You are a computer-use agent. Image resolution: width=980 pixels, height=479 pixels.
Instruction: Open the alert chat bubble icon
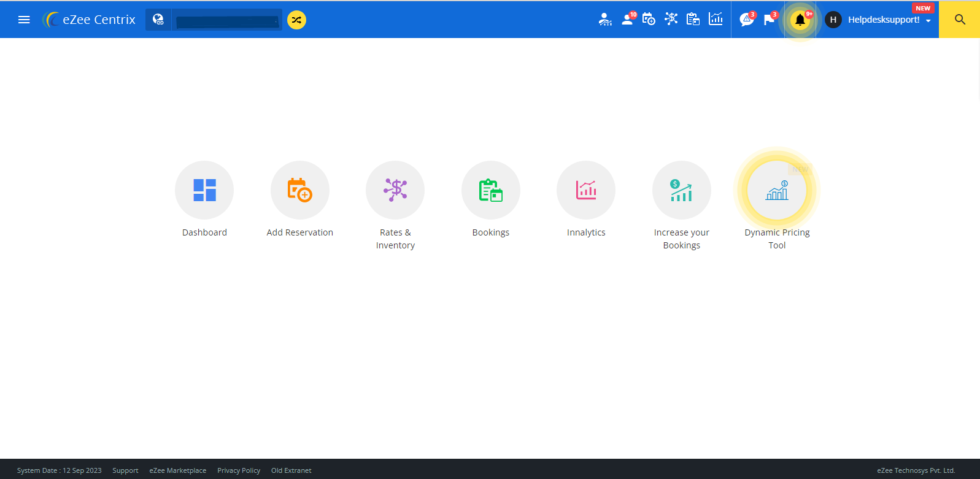point(746,20)
